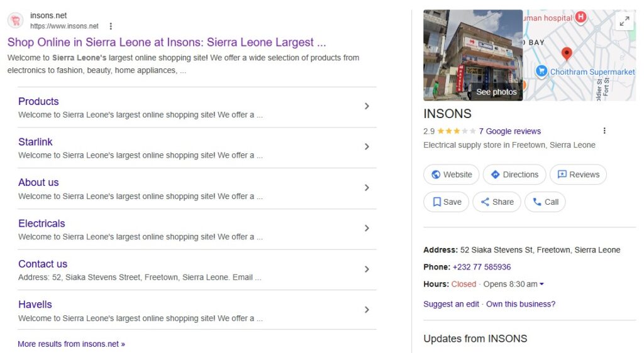The width and height of the screenshot is (644, 353).
Task: Click Own this business? link
Action: coord(521,304)
